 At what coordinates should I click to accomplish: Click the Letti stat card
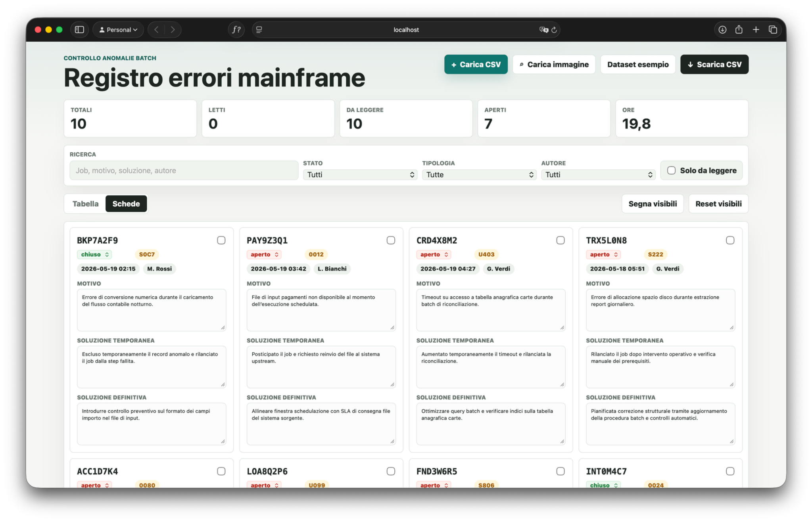268,119
